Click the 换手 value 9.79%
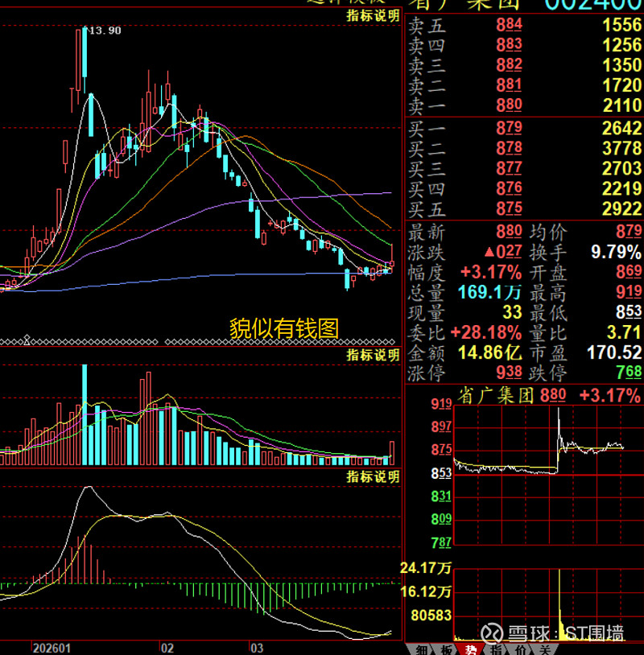This screenshot has height=655, width=644. 616,252
